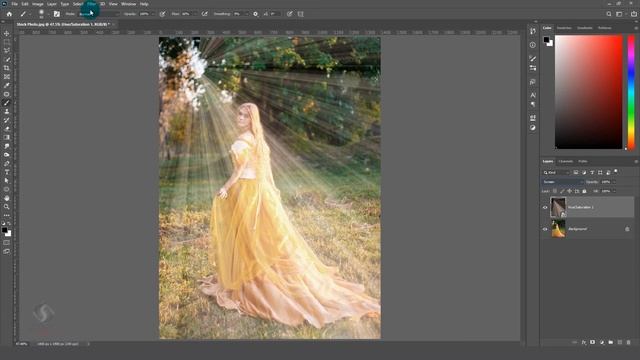
Task: Select the Hue/Saturation 1 layer thumbnail
Action: [x=558, y=207]
